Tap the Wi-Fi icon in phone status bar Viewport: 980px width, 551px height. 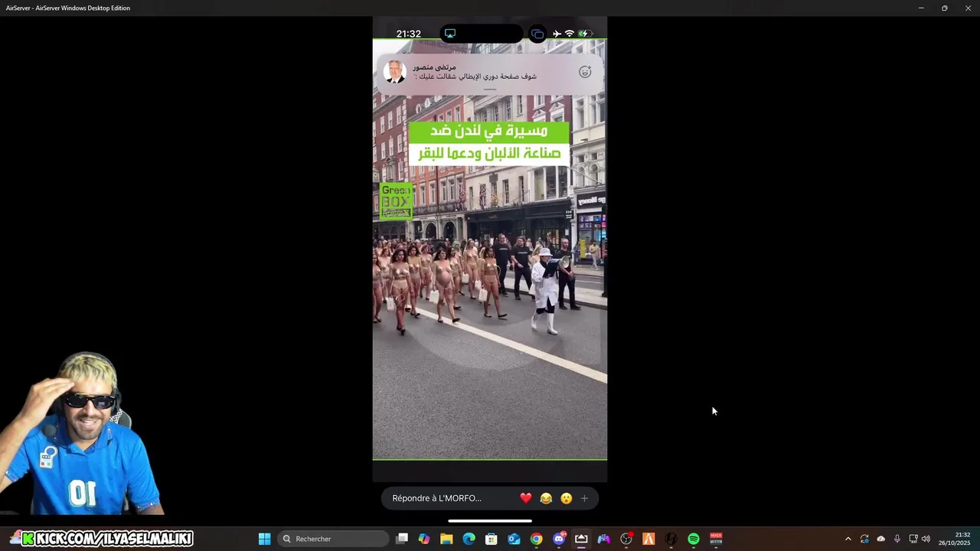tap(569, 34)
